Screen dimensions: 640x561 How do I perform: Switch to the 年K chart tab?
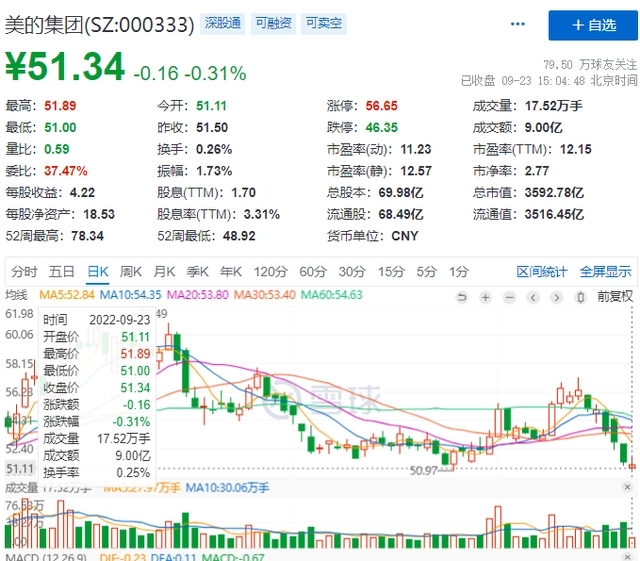231,272
